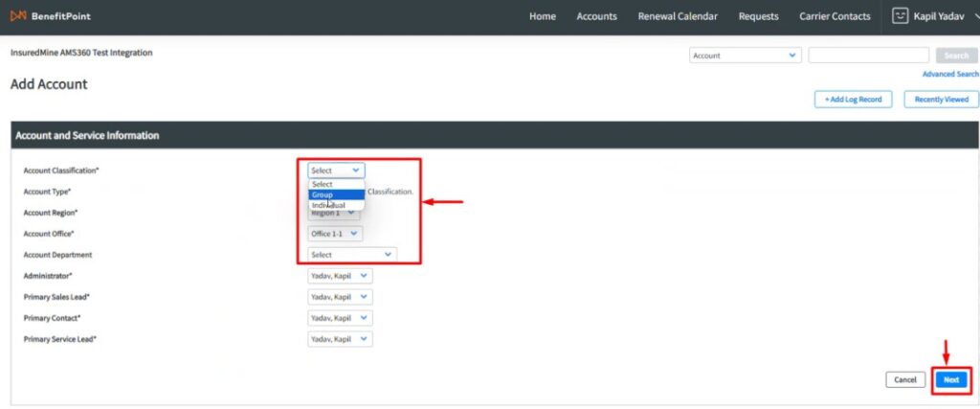This screenshot has height=409, width=980.
Task: Open Carrier Contacts from the navbar
Action: click(835, 16)
